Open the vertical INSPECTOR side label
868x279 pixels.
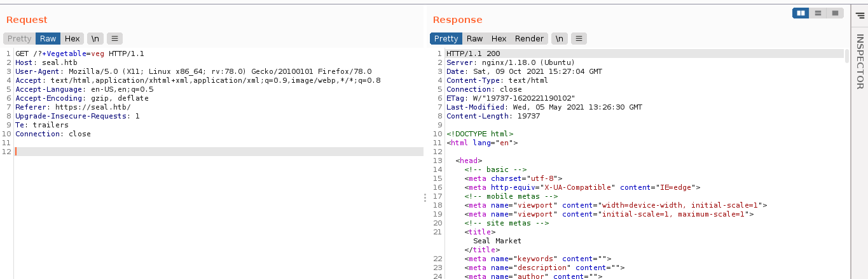(x=860, y=61)
